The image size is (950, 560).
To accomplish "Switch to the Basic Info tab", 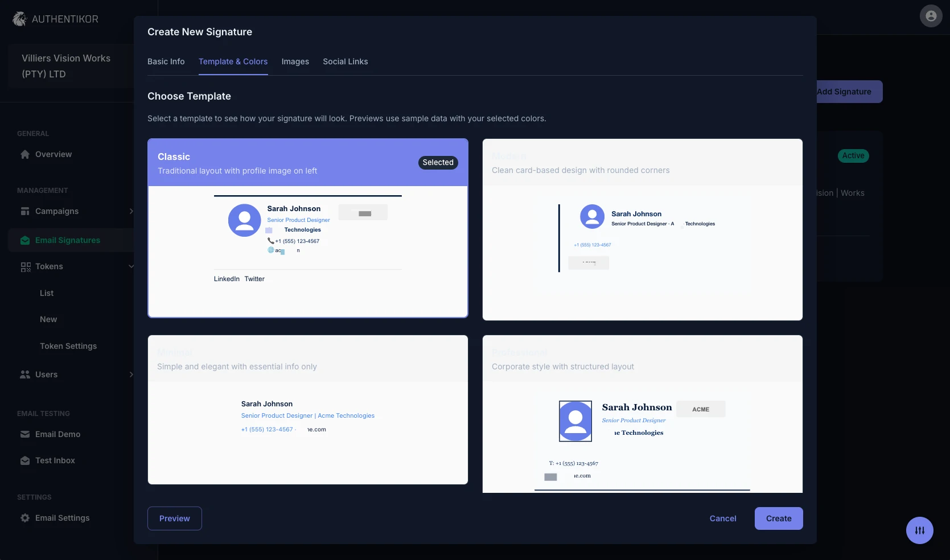I will point(166,61).
